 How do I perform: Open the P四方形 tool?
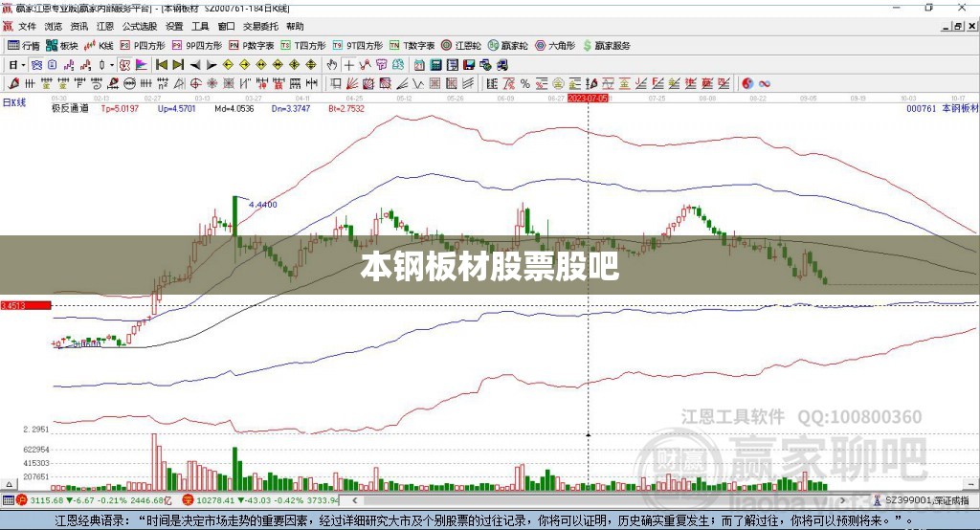tap(143, 46)
